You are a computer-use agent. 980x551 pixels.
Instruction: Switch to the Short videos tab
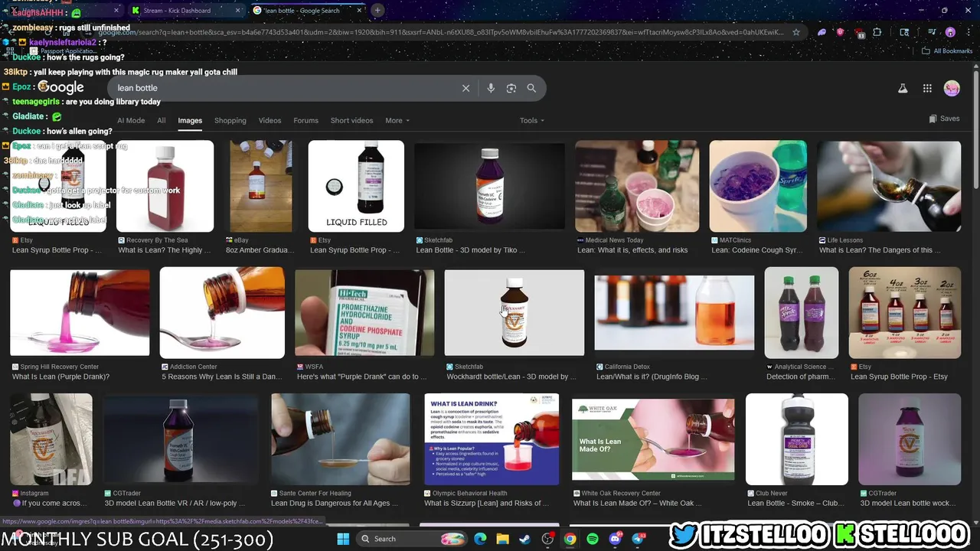(x=351, y=121)
